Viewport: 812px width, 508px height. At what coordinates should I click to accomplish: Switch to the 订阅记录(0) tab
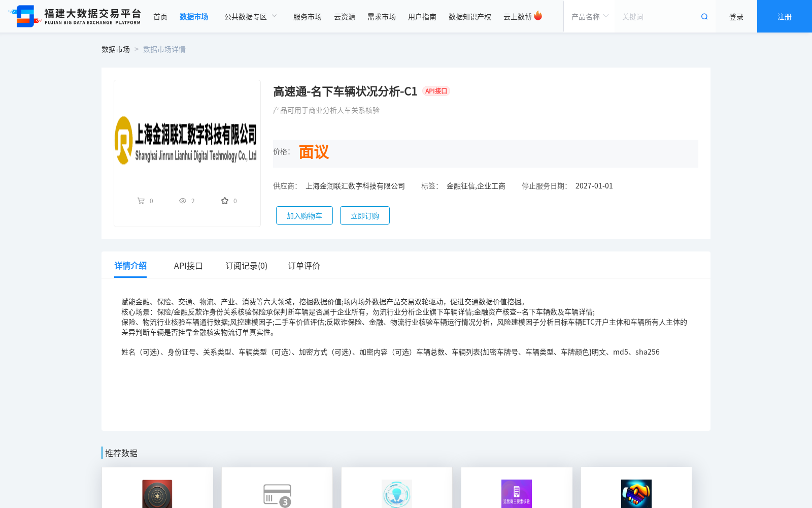[x=247, y=266]
